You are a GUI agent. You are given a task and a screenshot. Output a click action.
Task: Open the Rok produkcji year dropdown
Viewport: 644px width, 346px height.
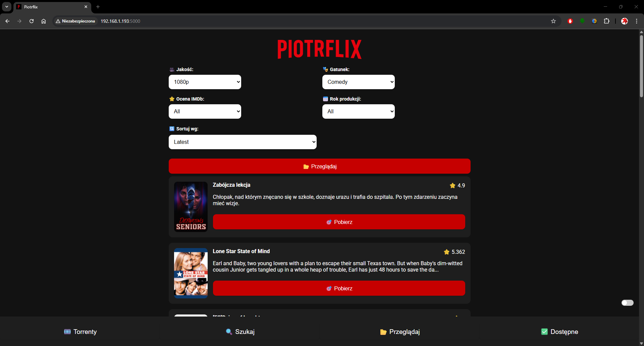click(359, 111)
